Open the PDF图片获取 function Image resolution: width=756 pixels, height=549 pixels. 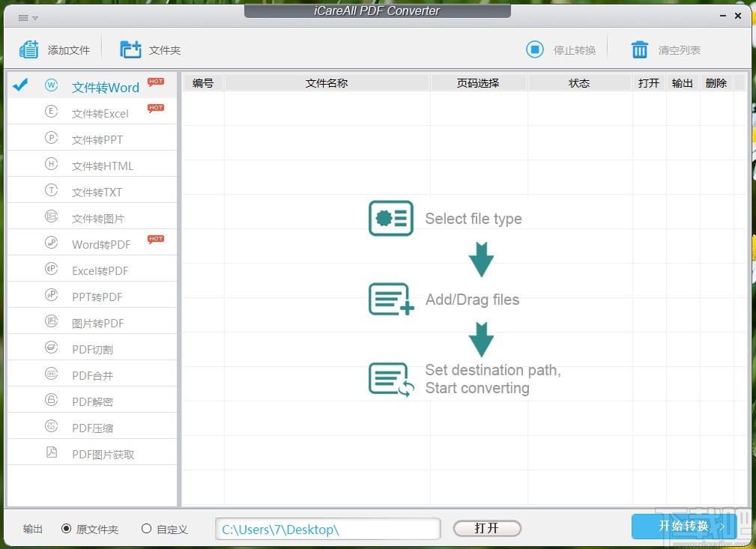[92, 452]
